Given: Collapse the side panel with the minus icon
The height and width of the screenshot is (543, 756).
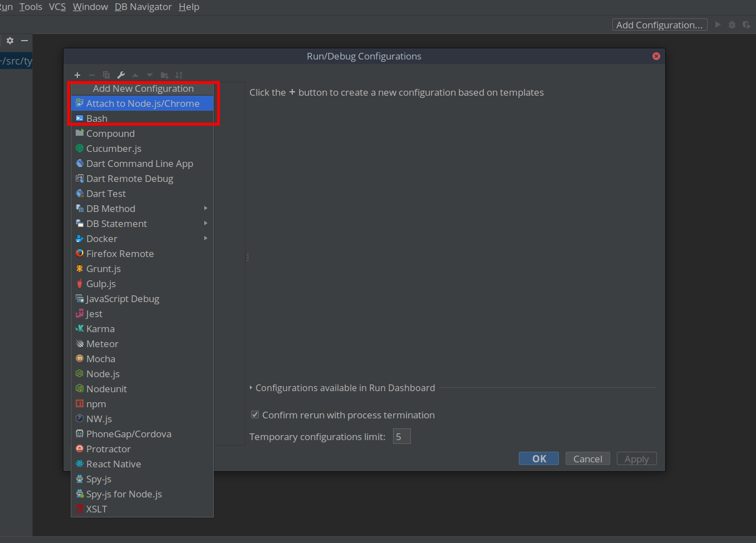Looking at the screenshot, I should [x=24, y=41].
